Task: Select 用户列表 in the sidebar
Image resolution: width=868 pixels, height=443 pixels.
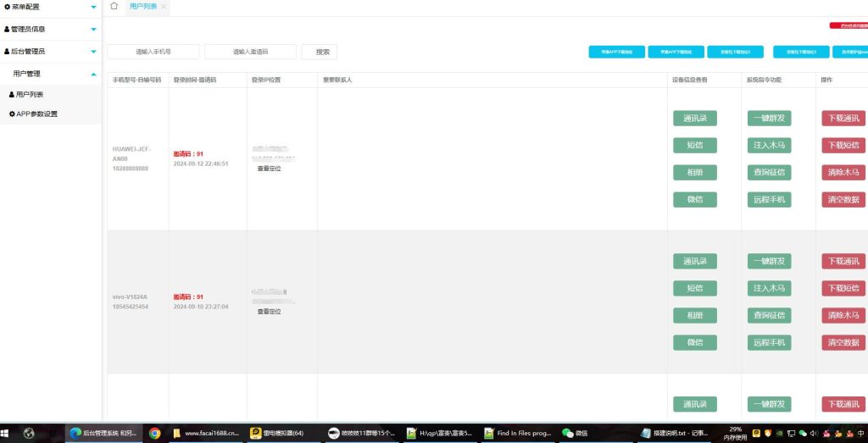Action: (x=30, y=94)
